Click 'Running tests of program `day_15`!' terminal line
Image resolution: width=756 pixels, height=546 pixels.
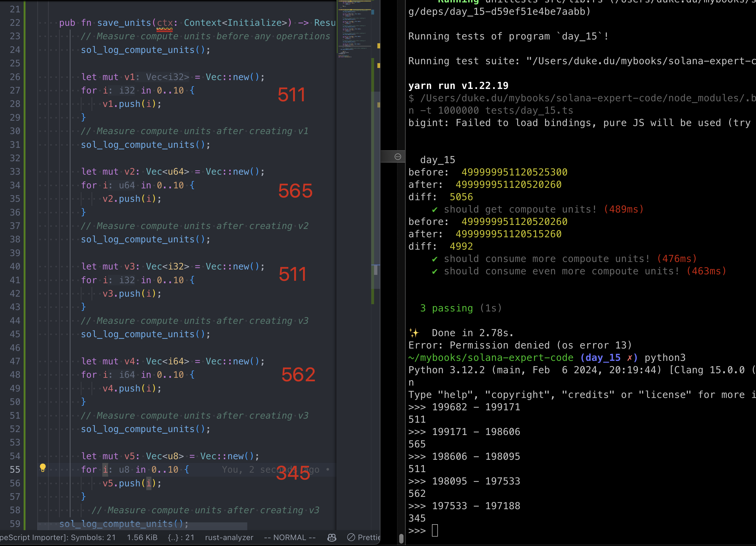(508, 36)
